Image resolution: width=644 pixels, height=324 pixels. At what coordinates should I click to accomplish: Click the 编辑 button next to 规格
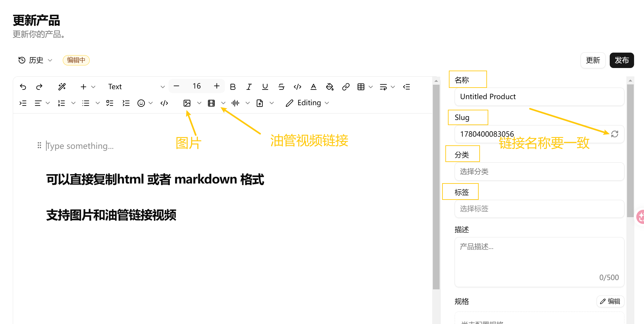pyautogui.click(x=610, y=301)
